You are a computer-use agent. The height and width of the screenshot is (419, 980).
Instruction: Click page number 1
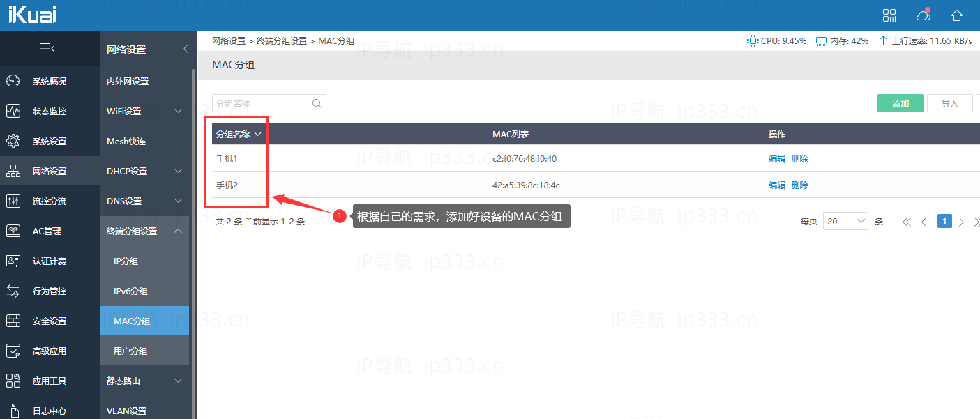944,221
